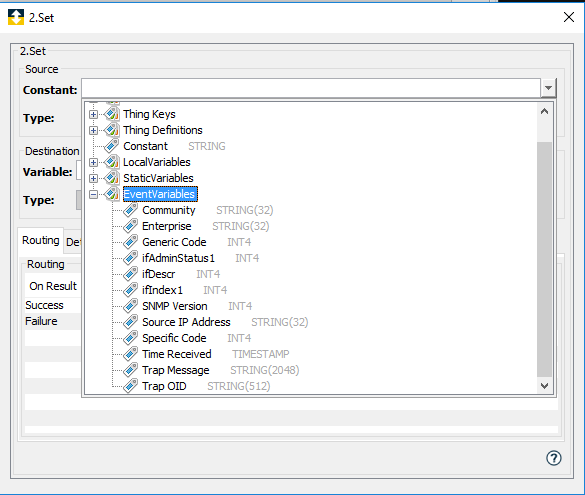The width and height of the screenshot is (585, 495).
Task: Select the Trap Message variable
Action: (175, 370)
